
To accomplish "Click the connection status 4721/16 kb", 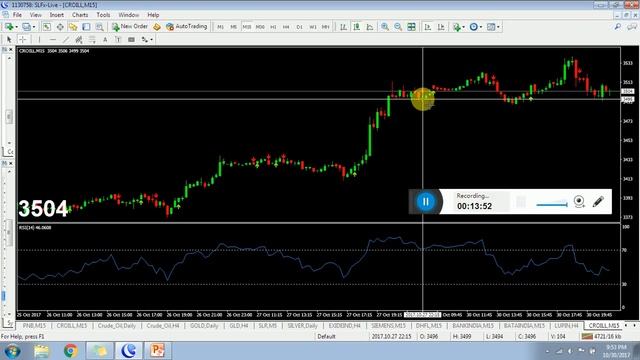I will pyautogui.click(x=601, y=336).
